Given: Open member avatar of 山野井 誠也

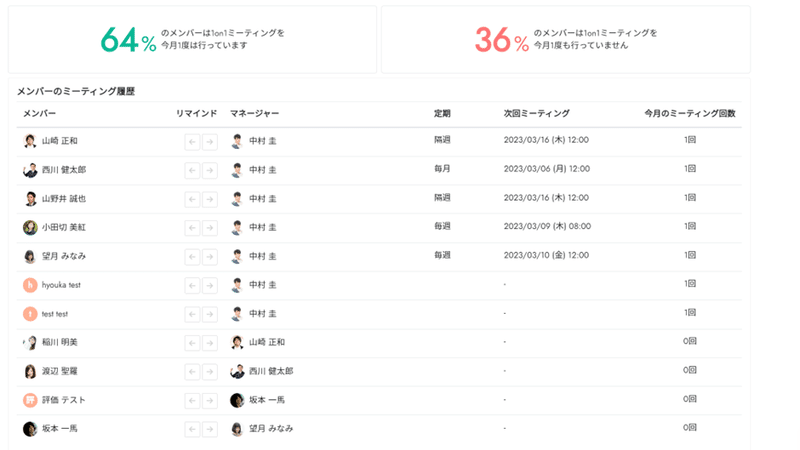Looking at the screenshot, I should (x=30, y=198).
